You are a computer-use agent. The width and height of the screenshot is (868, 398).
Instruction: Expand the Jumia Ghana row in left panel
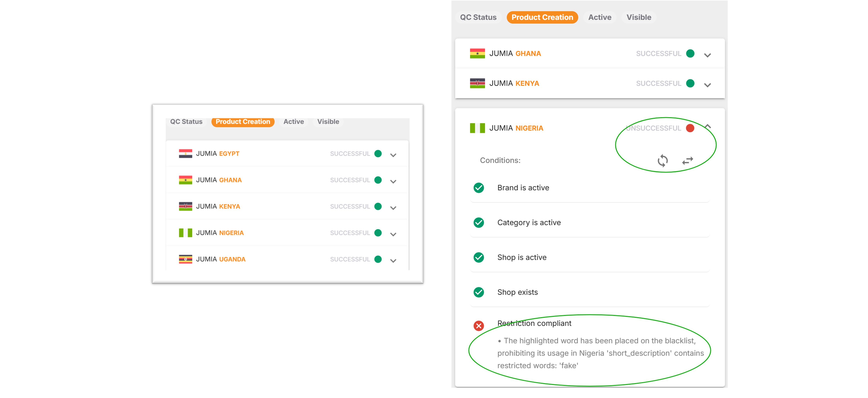[393, 181]
